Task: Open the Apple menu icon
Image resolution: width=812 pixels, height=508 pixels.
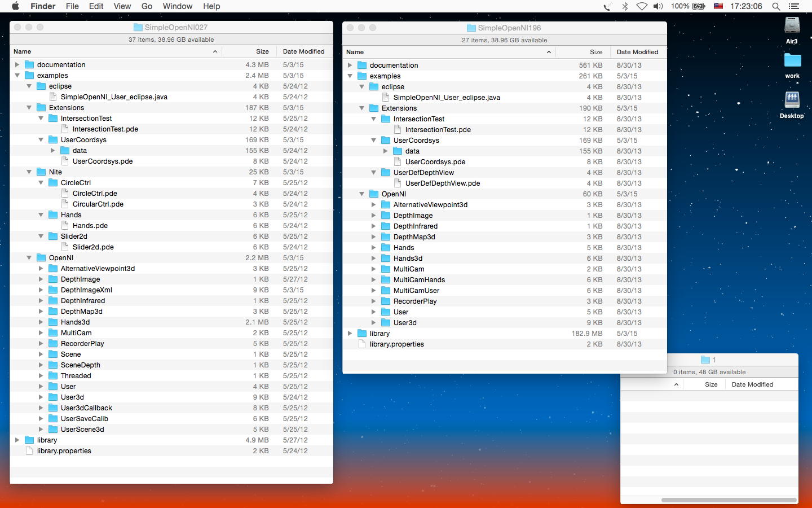Action: pos(15,6)
